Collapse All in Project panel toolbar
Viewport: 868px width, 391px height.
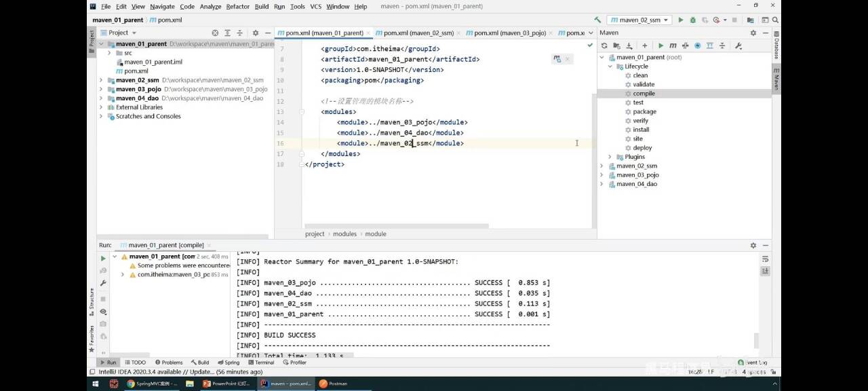[239, 33]
